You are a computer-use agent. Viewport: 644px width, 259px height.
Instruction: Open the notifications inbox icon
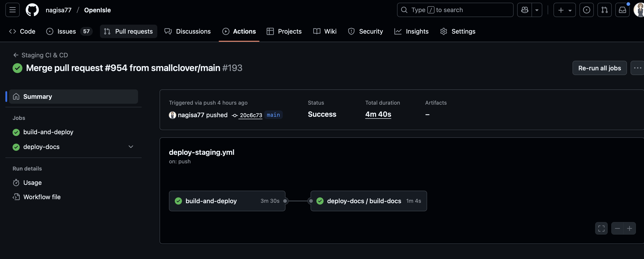(x=622, y=10)
